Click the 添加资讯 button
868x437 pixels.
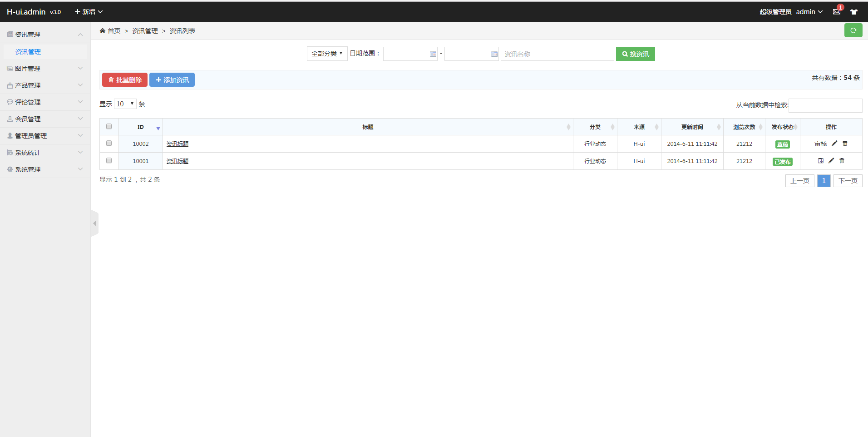coord(172,79)
